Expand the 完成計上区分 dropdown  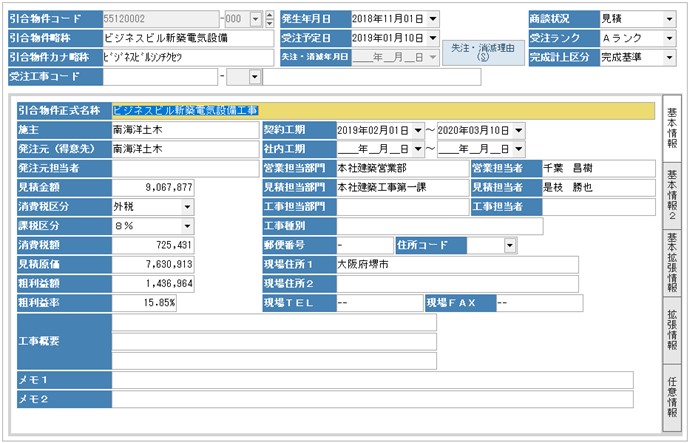coord(669,57)
